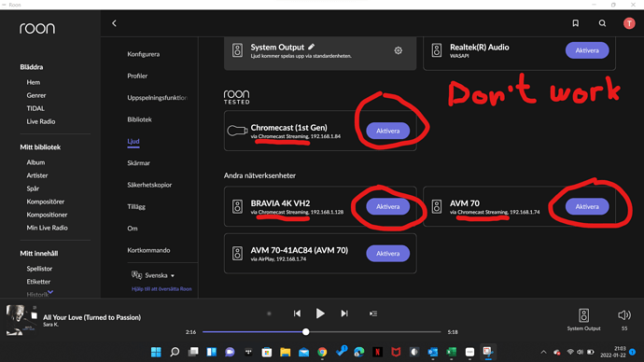644x362 pixels.
Task: Activate the BRAVIA 4K VH2 device
Action: (387, 206)
